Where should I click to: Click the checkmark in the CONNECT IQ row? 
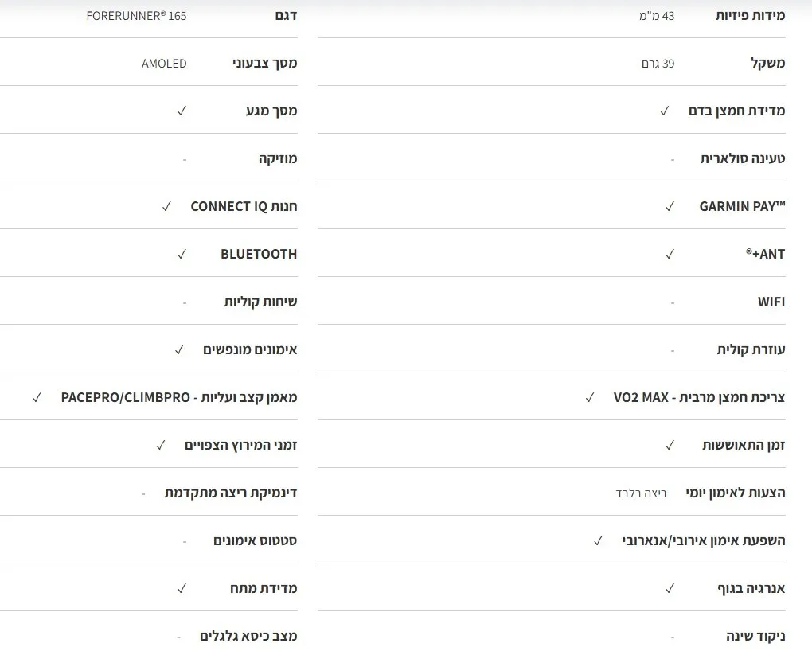166,206
